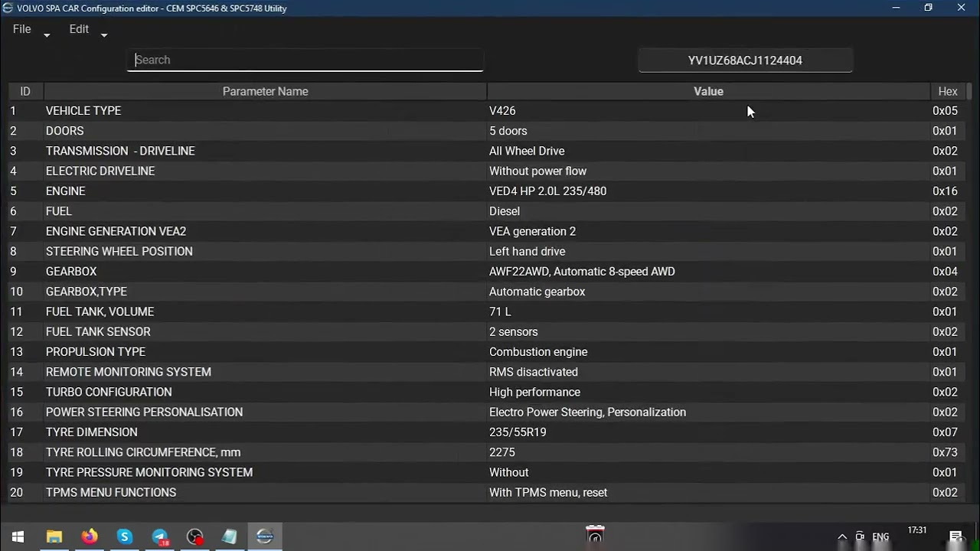Click VED4 HP 2.0L 235/480 value
The width and height of the screenshot is (980, 551).
[x=548, y=191]
